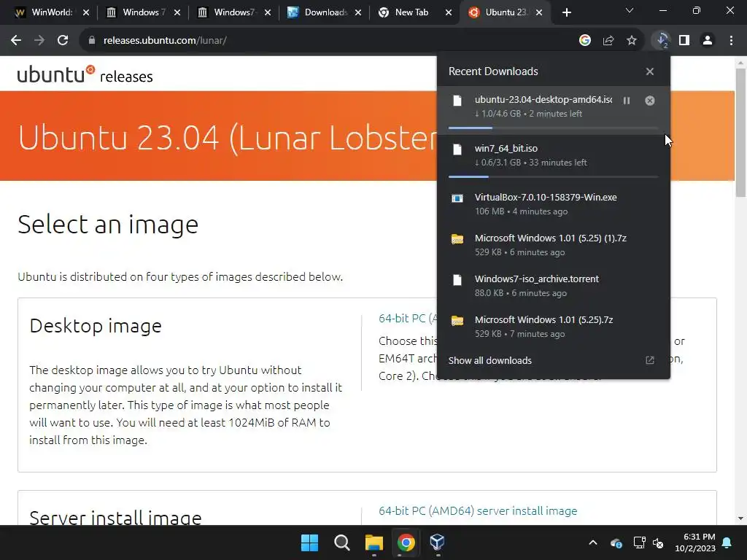Switch to the New Tab tab
This screenshot has height=560, width=747.
411,12
